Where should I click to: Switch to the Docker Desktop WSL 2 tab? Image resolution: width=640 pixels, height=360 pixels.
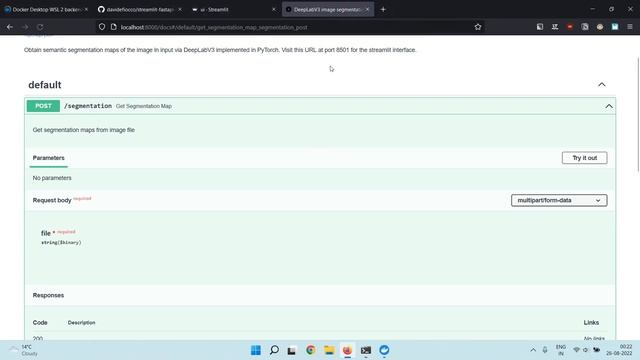[46, 9]
